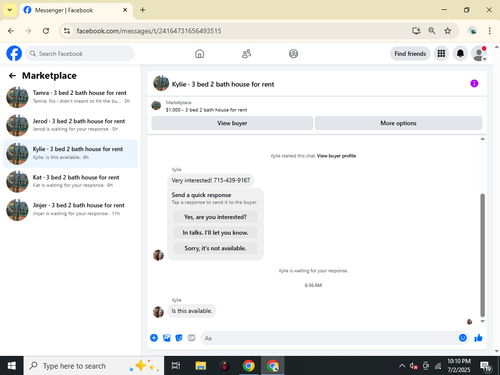Focus the message text field
The image size is (500, 375).
[x=330, y=338]
